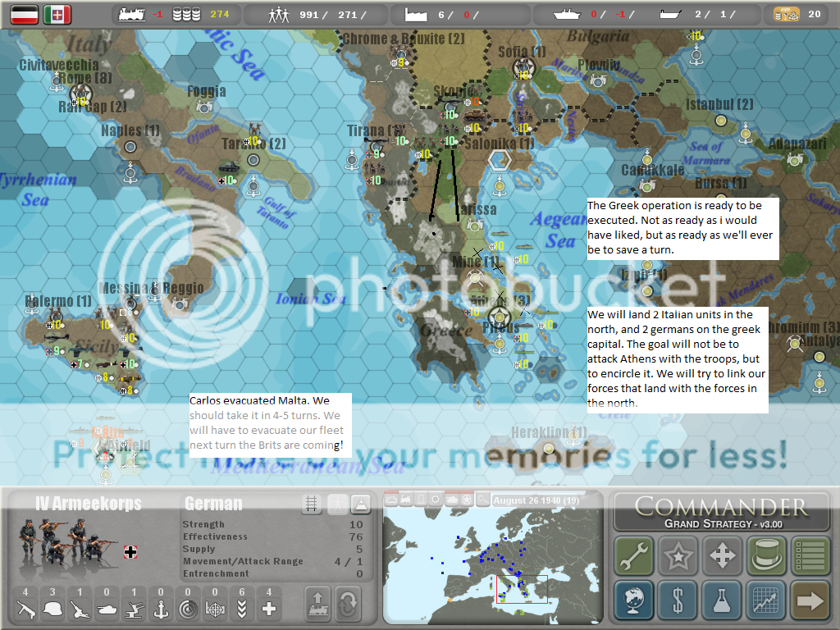Click the four-arrow move button
Image resolution: width=840 pixels, height=630 pixels.
(722, 556)
